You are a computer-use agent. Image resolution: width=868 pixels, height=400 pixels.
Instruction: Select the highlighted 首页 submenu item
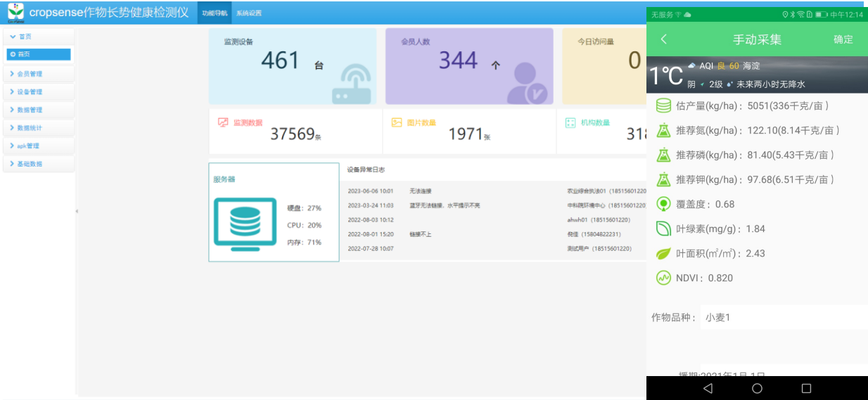pos(39,54)
